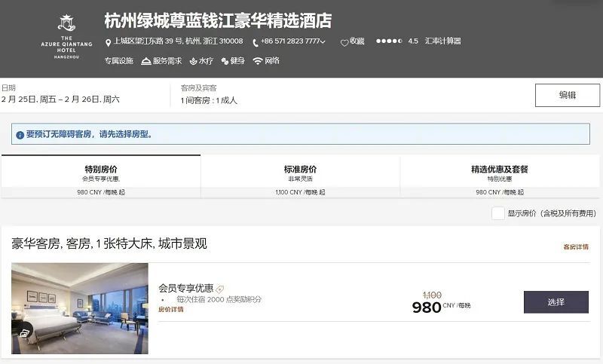Click the hotel name 杭州绿城尊蓝钱江豪华精选酒店
The width and height of the screenshot is (603, 364).
pos(218,21)
